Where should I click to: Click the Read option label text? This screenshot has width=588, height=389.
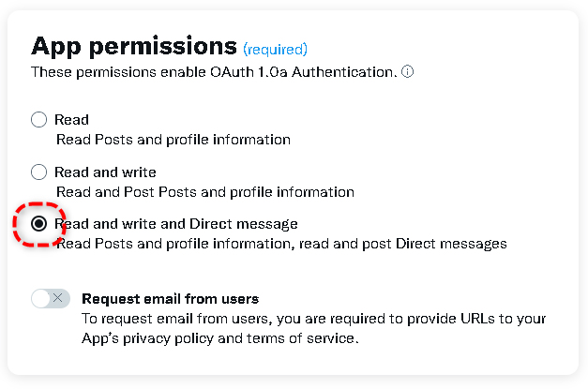tap(71, 120)
